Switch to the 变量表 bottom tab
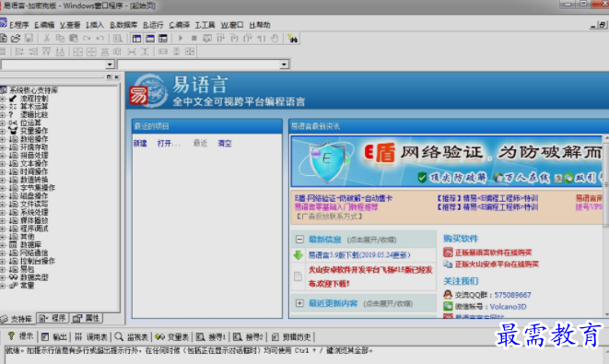The height and width of the screenshot is (364, 609). tap(172, 336)
